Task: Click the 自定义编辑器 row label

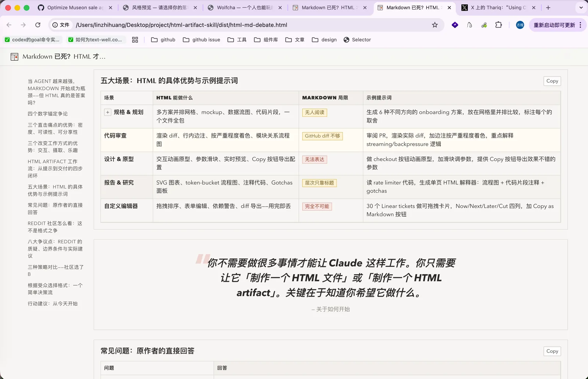Action: 121,206
